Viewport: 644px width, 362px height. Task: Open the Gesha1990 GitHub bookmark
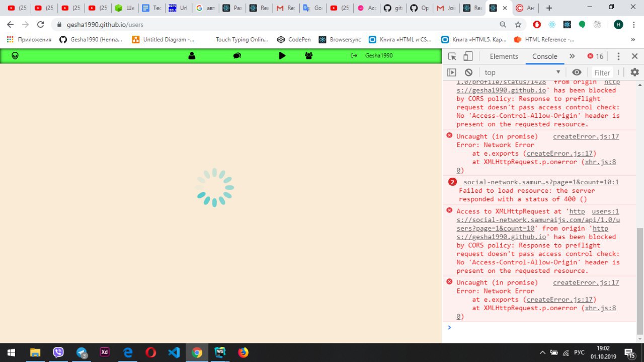tap(91, 40)
